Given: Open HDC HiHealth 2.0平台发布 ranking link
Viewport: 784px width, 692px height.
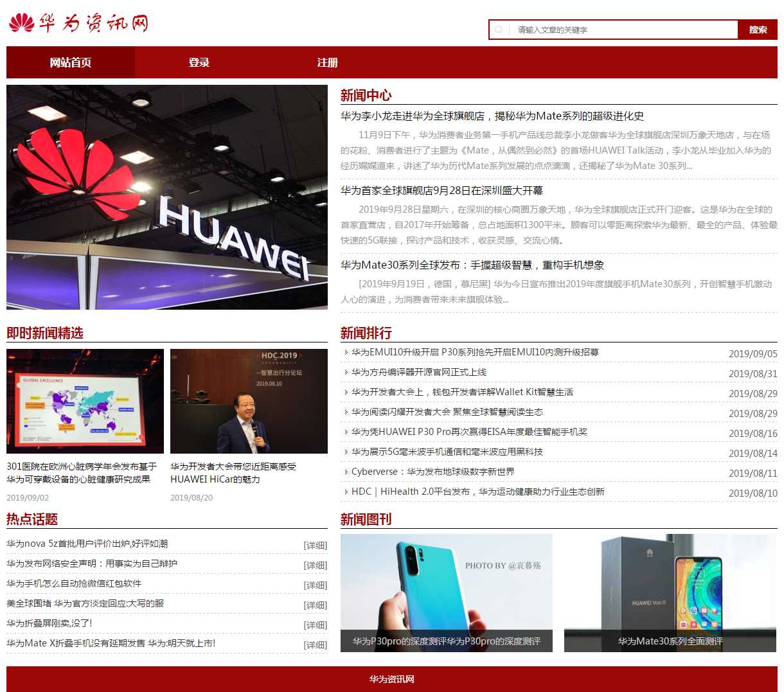Looking at the screenshot, I should point(478,492).
